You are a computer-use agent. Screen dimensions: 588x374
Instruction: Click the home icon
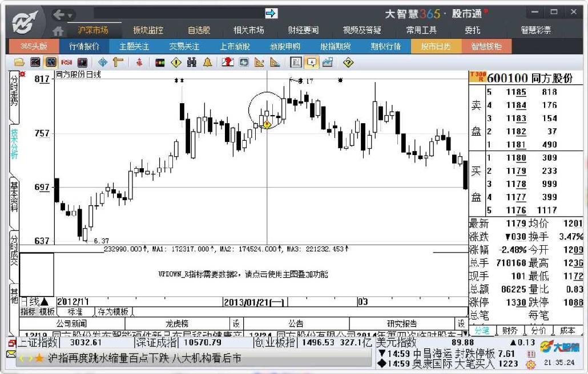tap(58, 30)
